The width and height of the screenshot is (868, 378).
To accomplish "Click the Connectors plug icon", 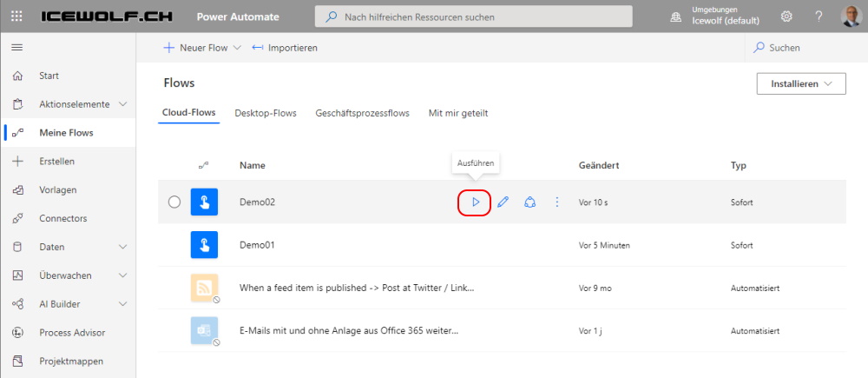I will (x=17, y=218).
